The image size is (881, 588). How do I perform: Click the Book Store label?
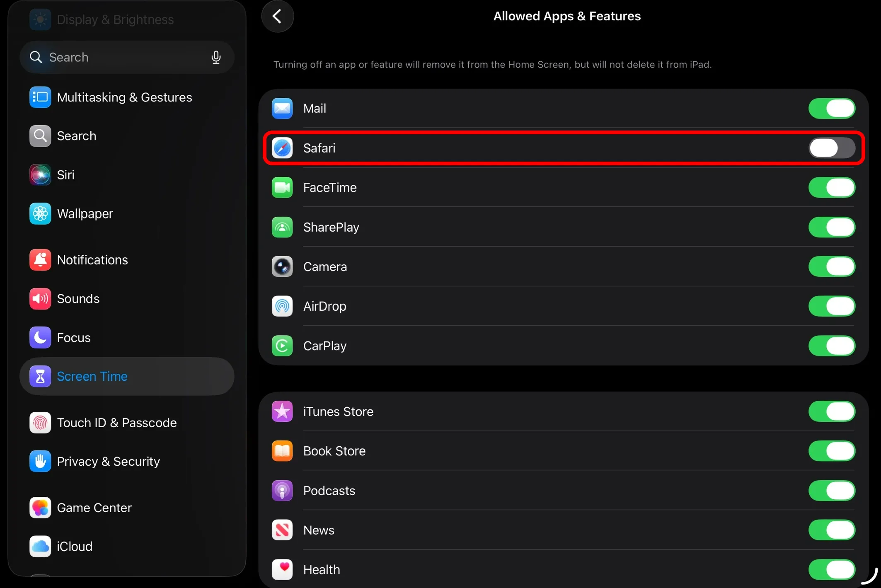point(334,451)
